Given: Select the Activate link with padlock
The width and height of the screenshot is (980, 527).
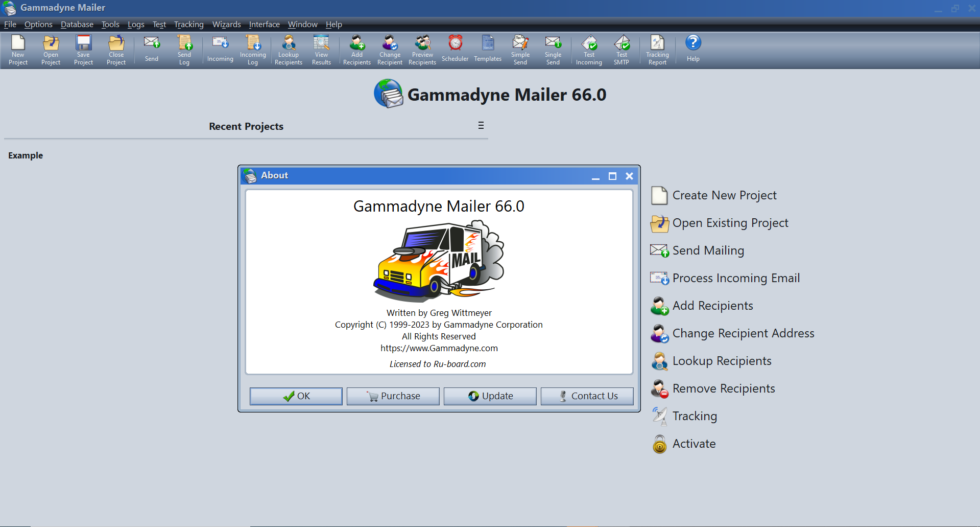Looking at the screenshot, I should [694, 444].
